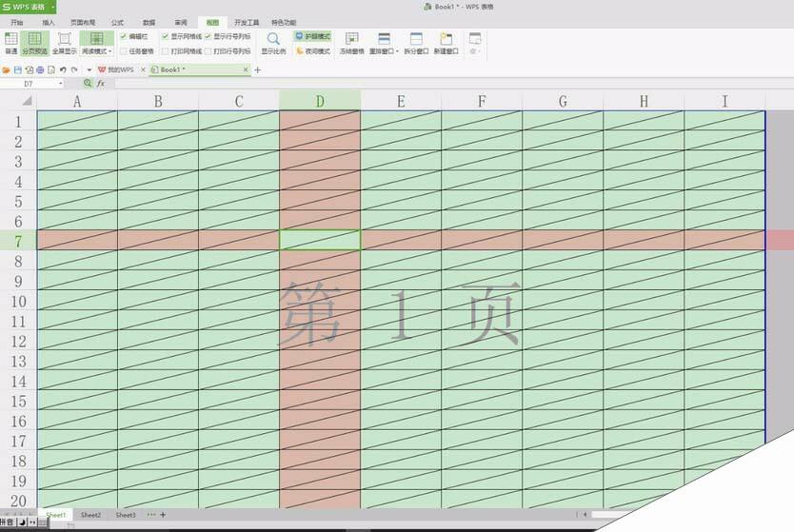Select column A header

[77, 101]
